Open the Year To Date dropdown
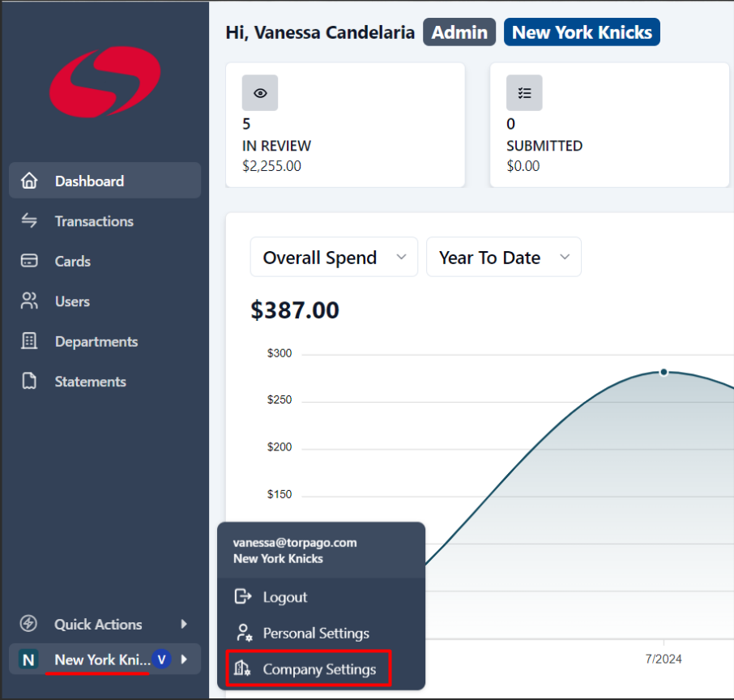This screenshot has height=700, width=734. pyautogui.click(x=504, y=257)
